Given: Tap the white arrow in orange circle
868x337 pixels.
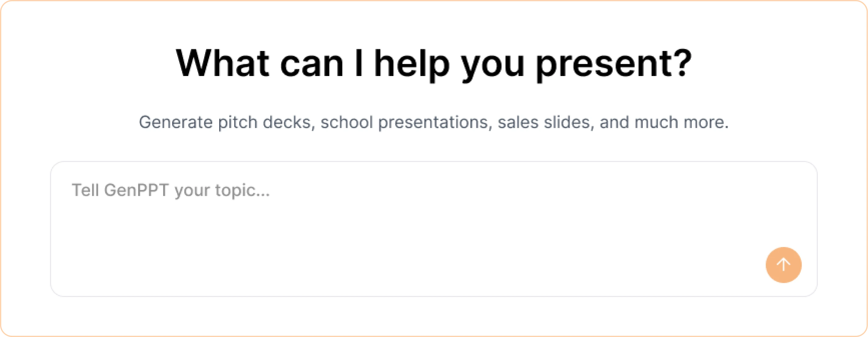Looking at the screenshot, I should 783,265.
